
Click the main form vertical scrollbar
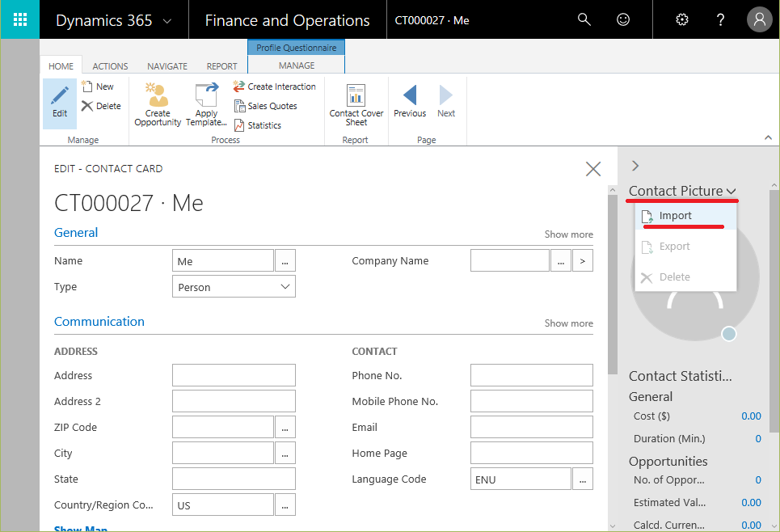pyautogui.click(x=613, y=284)
